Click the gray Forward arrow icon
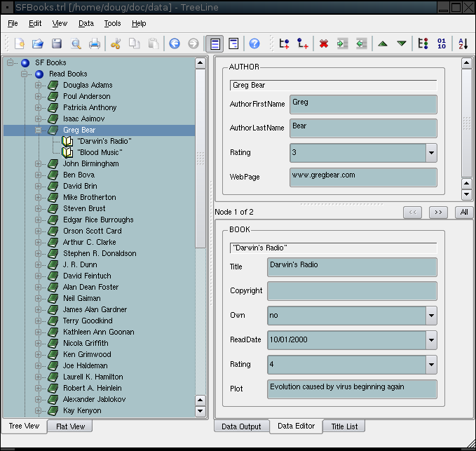The image size is (476, 451). [193, 43]
